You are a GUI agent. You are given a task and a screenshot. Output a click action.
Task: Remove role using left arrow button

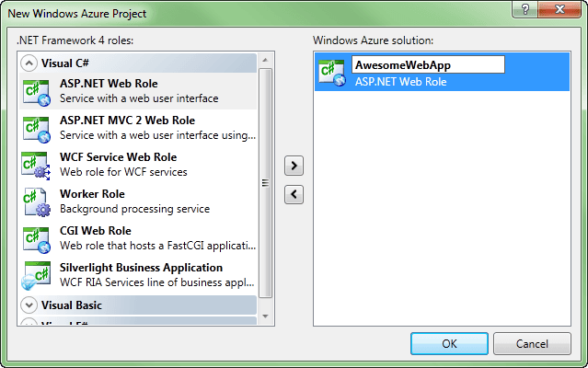click(294, 194)
